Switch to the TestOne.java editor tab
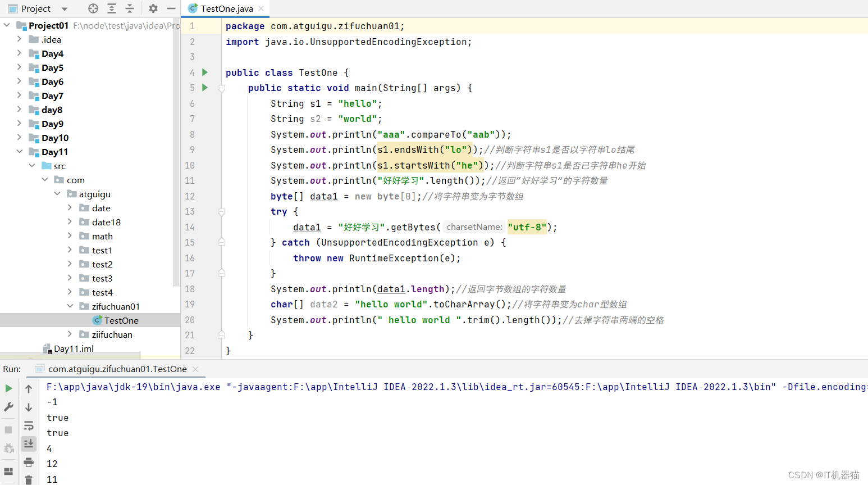Viewport: 868px width, 485px height. (227, 8)
